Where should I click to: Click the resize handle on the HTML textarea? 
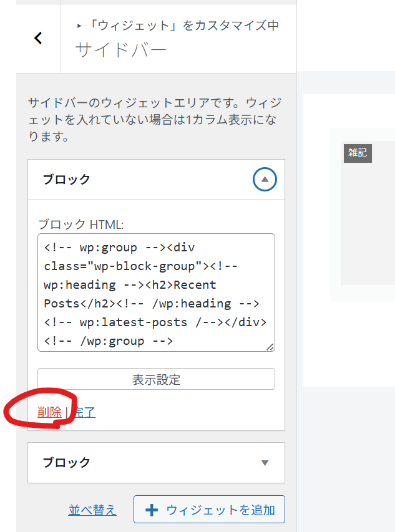click(270, 347)
